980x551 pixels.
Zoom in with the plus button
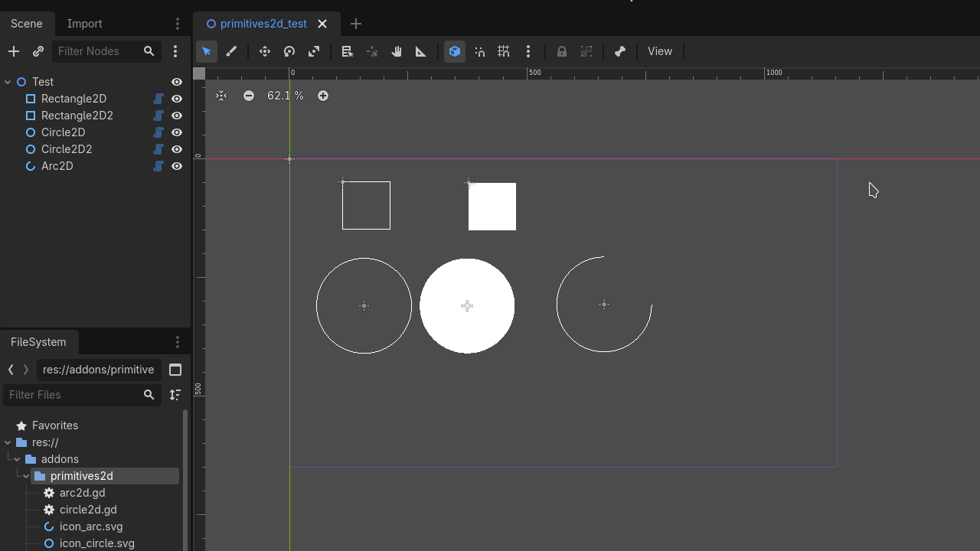pyautogui.click(x=323, y=96)
